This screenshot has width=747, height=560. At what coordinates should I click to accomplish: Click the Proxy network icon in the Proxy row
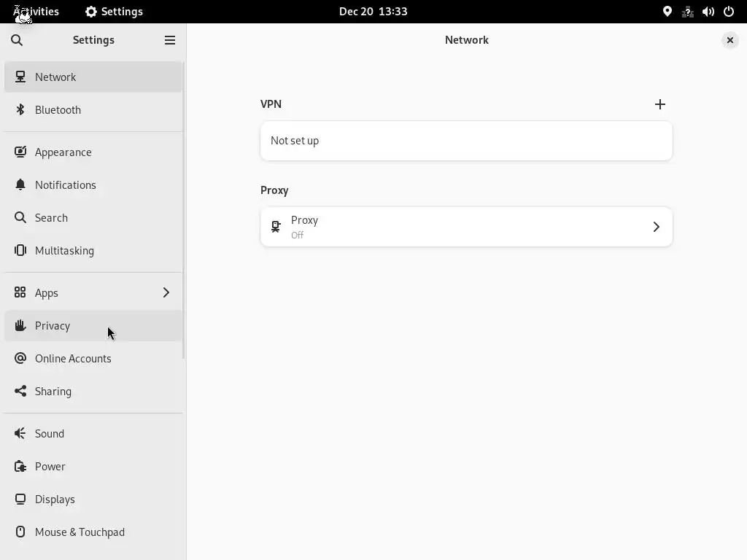(x=276, y=227)
